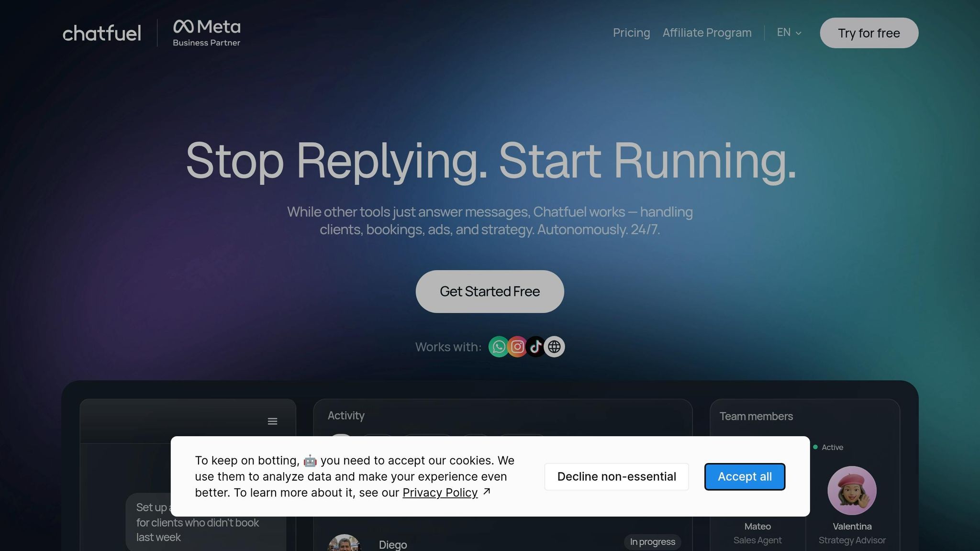Select the website globe icon
Viewport: 980px width, 551px height.
[554, 347]
